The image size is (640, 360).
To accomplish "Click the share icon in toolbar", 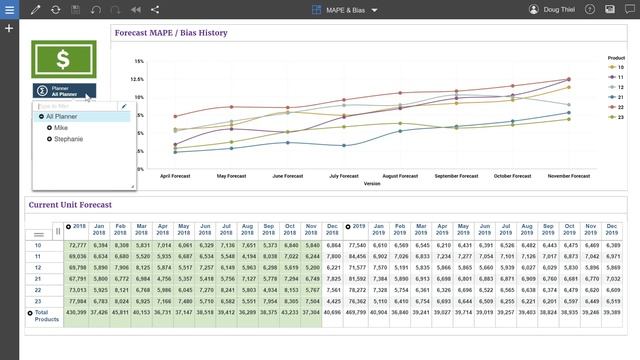I will point(155,10).
